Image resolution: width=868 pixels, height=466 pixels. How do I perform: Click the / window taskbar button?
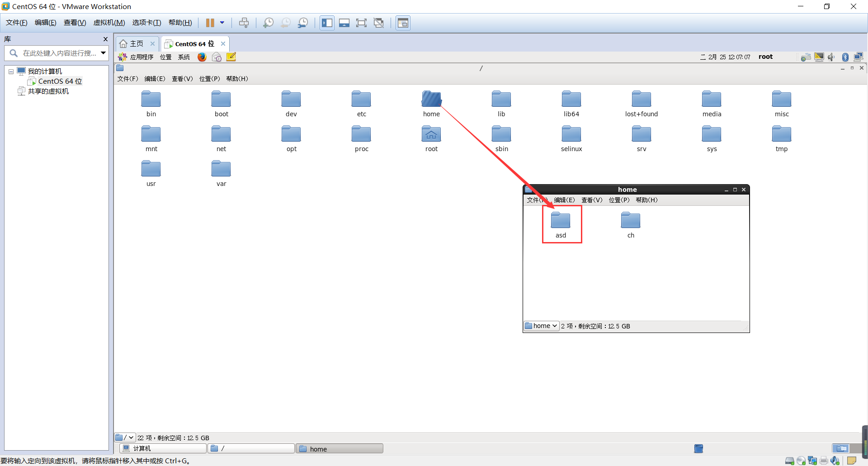pos(251,448)
